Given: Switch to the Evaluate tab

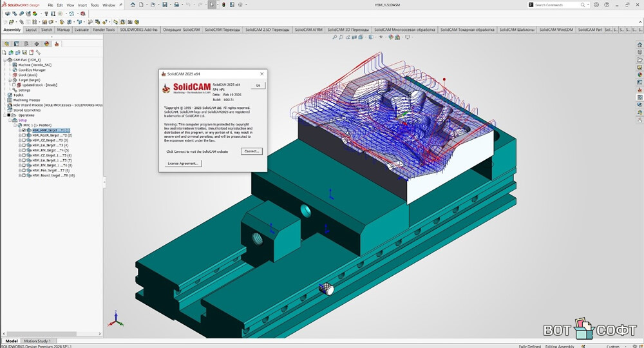Looking at the screenshot, I should point(82,30).
